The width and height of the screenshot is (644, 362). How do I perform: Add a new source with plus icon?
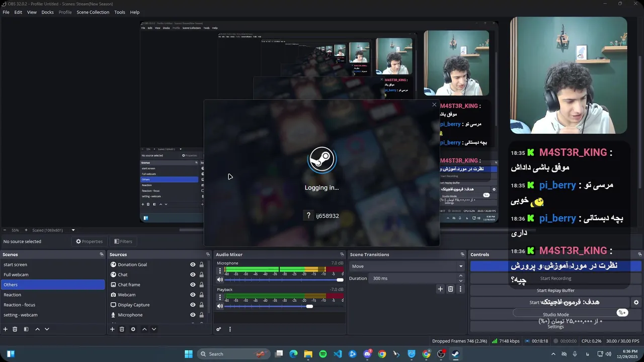[x=112, y=329]
